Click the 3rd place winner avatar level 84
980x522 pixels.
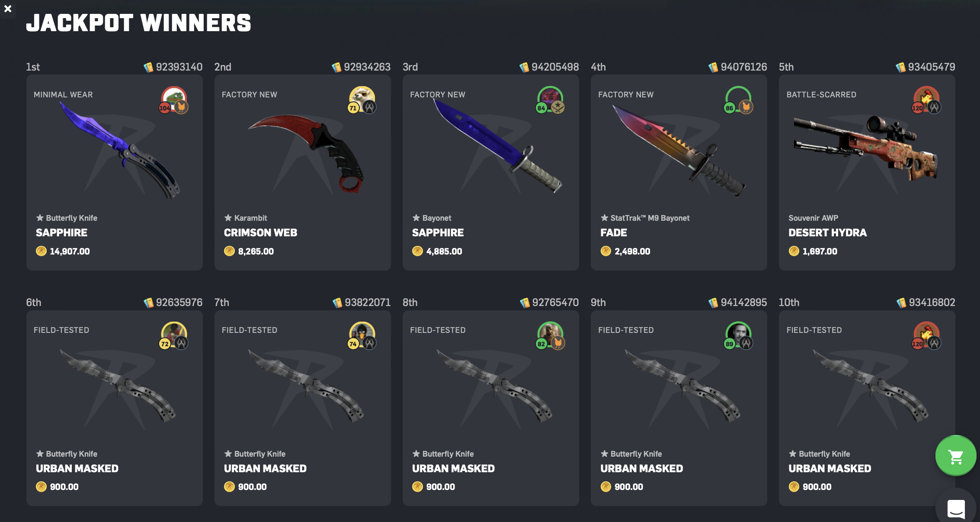pyautogui.click(x=550, y=99)
